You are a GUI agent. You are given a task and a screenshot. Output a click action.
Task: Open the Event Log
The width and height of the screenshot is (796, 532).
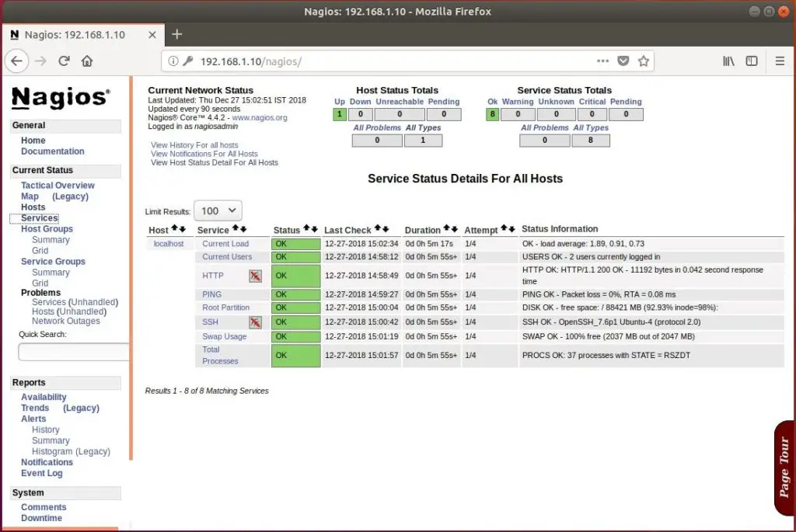click(42, 473)
